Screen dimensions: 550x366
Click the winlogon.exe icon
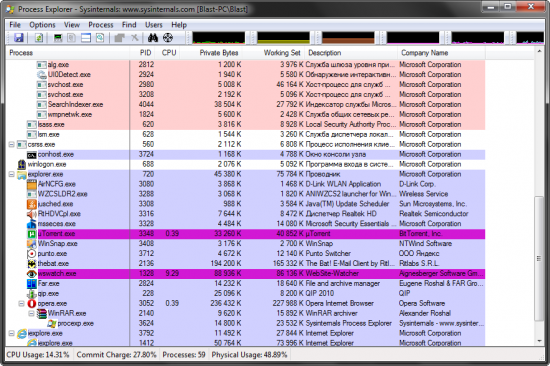coord(22,164)
